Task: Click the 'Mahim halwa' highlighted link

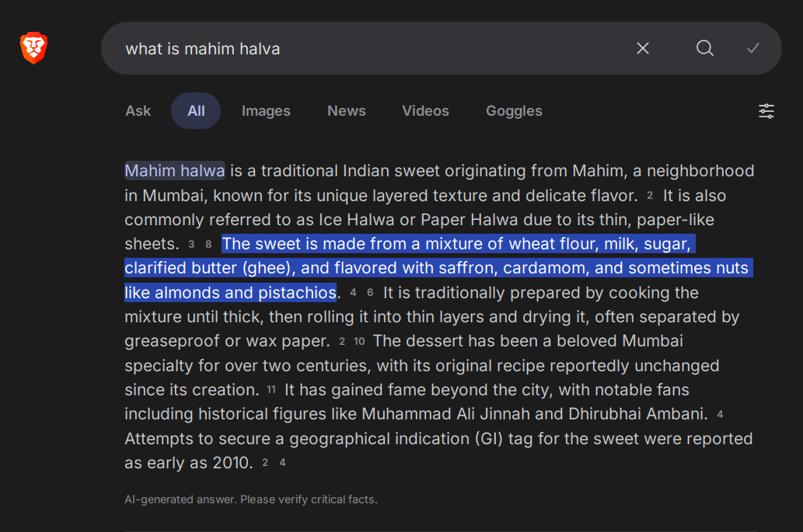Action: [175, 171]
